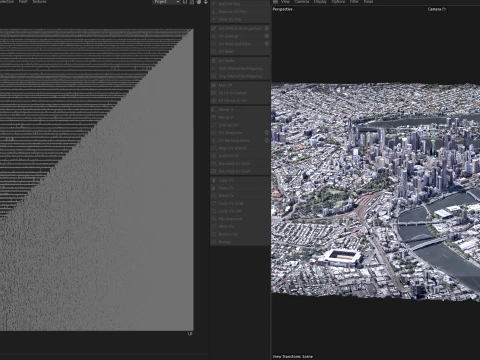
Task: Click the UV Weld command
Action: 240,51
